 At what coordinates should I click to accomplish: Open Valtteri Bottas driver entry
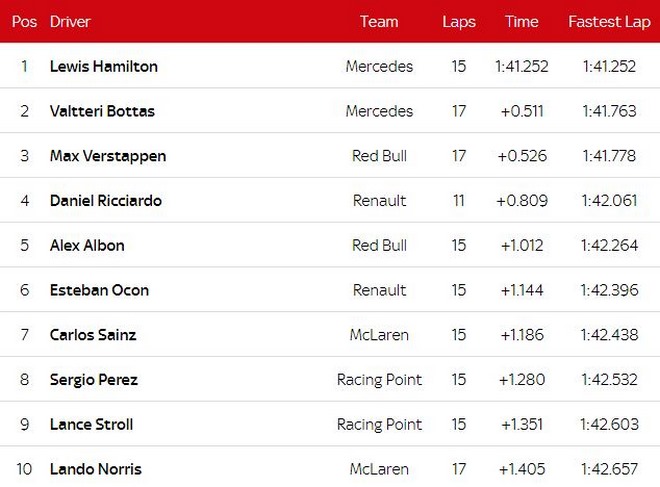coord(102,111)
